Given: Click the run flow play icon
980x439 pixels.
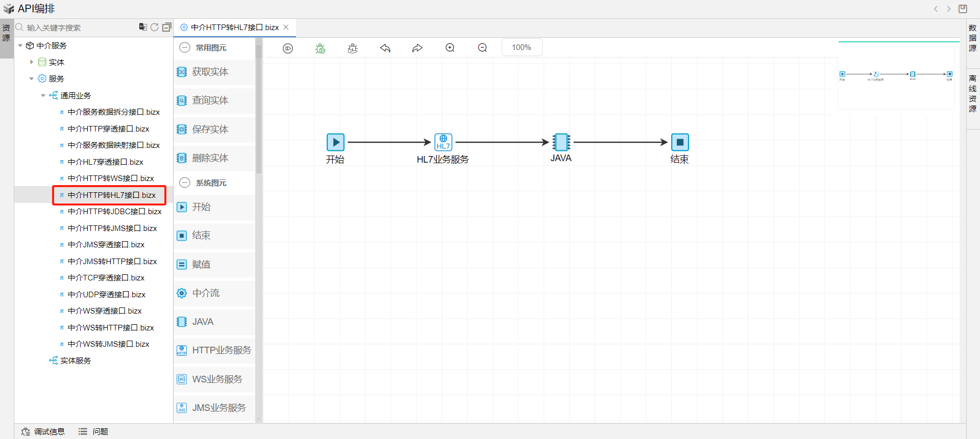Looking at the screenshot, I should (x=288, y=48).
